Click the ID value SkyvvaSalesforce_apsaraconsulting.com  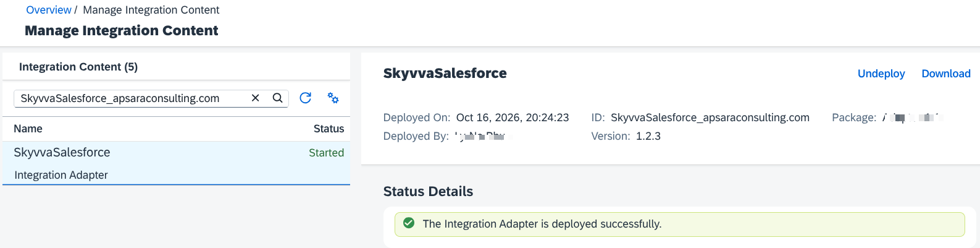pos(710,118)
